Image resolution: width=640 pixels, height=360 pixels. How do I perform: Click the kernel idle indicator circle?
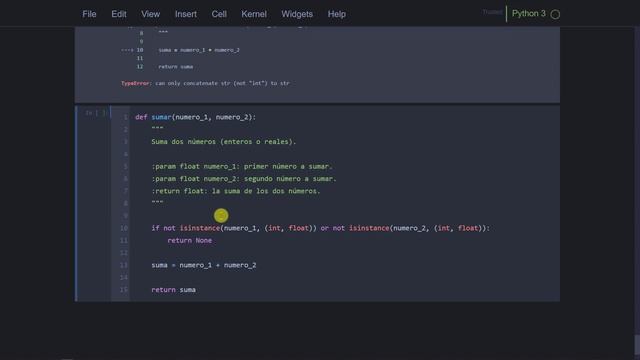[555, 14]
